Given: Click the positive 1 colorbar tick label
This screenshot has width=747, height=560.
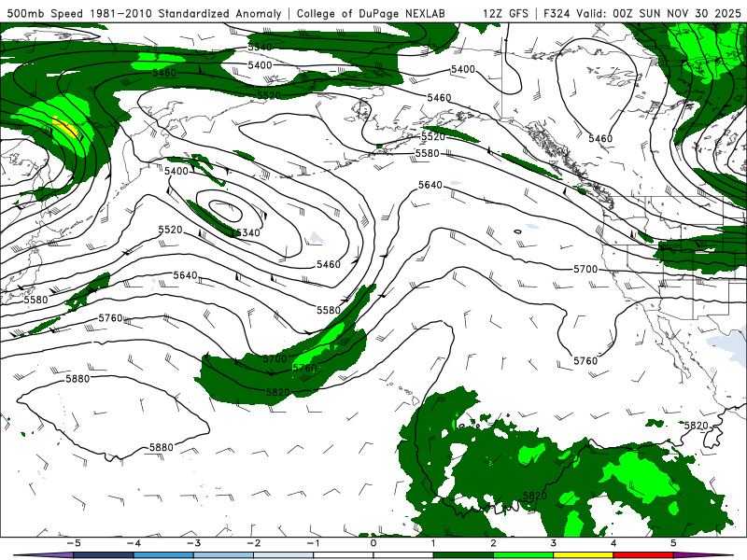Looking at the screenshot, I should tap(433, 543).
